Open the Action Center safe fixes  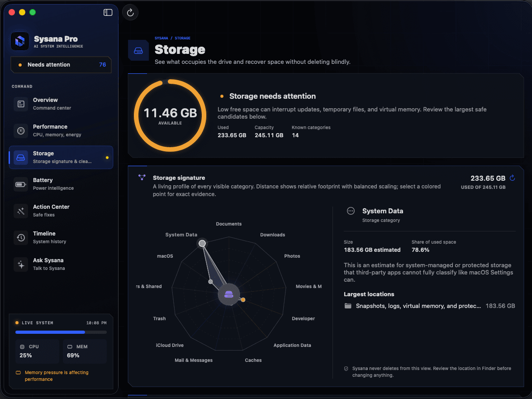[x=61, y=211]
